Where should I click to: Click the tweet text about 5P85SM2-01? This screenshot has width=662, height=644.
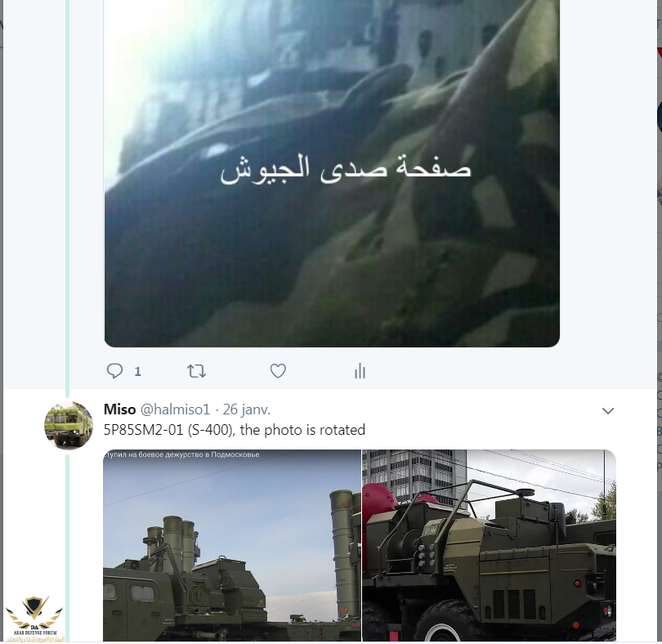[235, 430]
